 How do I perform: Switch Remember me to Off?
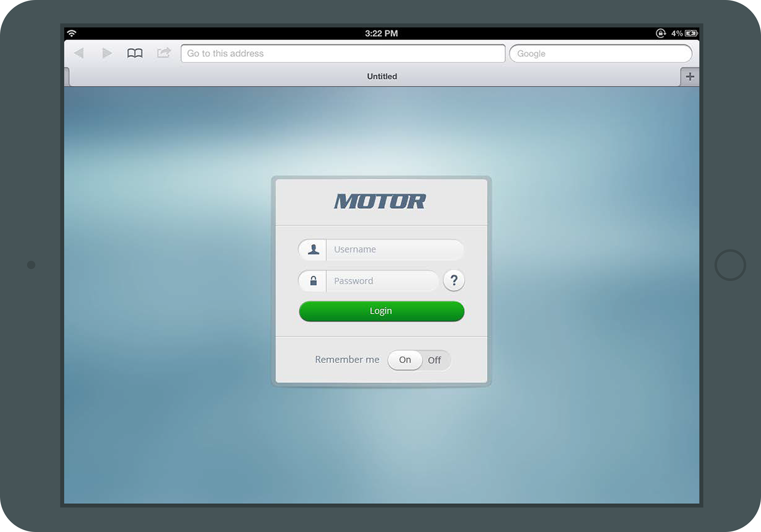[x=434, y=360]
